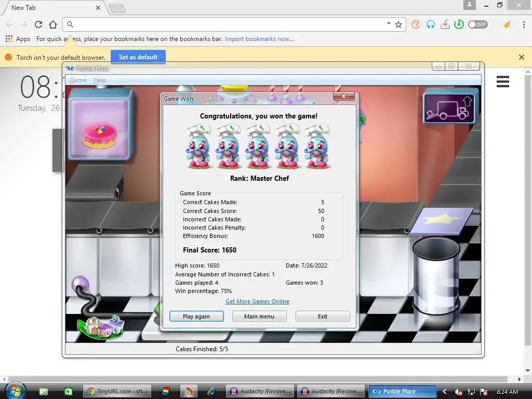Go to Main menu from dialog
Screen dimensions: 532x399
pyautogui.click(x=259, y=316)
